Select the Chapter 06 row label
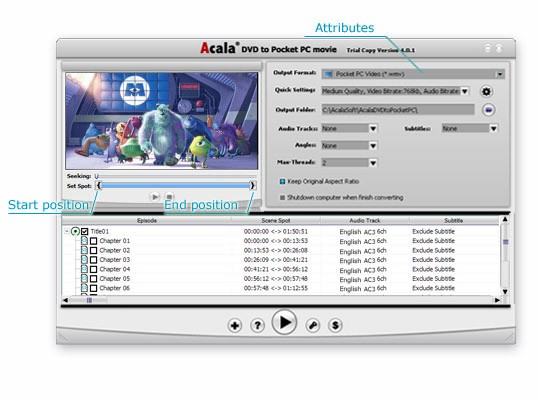 tap(115, 288)
